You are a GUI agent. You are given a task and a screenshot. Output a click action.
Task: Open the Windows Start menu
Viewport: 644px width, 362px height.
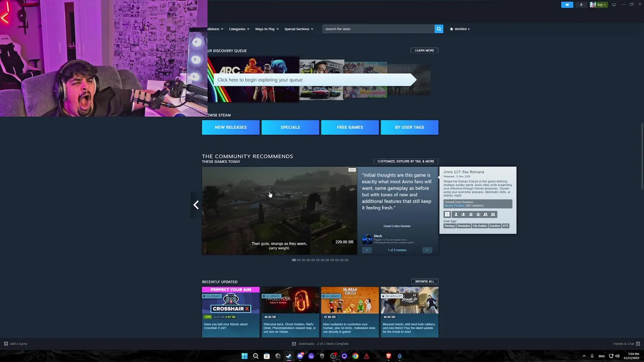245,356
